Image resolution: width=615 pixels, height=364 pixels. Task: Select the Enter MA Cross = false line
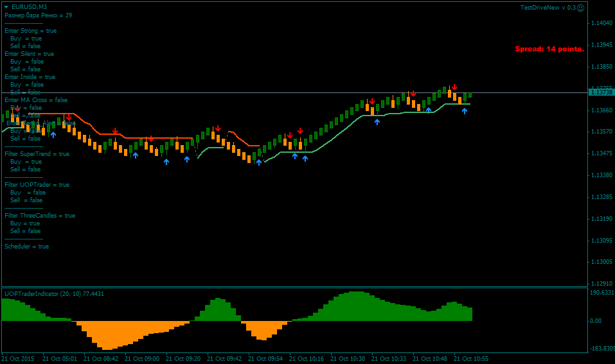(36, 100)
